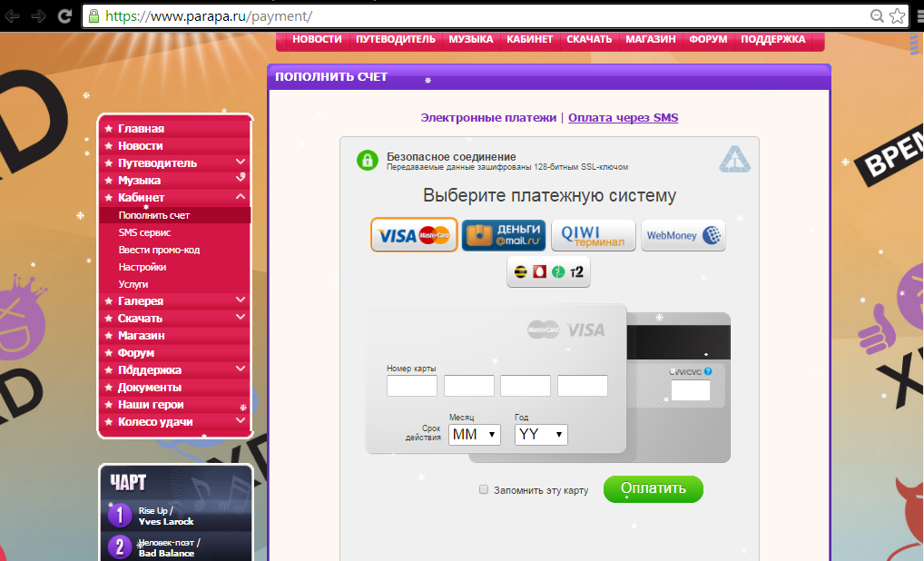Click the browser forward arrow

39,16
